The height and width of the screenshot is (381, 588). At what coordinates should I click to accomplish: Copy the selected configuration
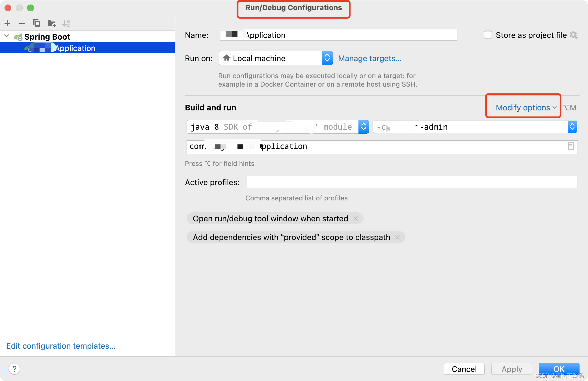coord(37,23)
